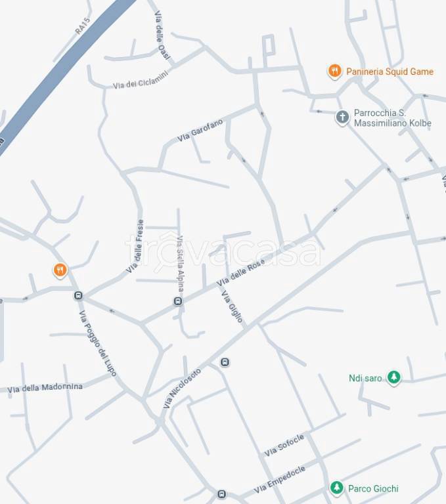Select the Parrocchia S. Massimiliano Kolbe text label
This screenshot has height=504, width=446.
tap(393, 118)
